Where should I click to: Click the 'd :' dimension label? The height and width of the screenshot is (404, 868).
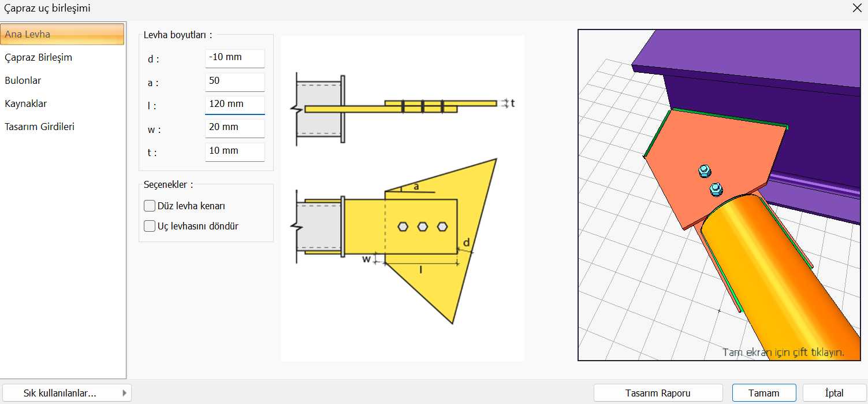click(153, 59)
